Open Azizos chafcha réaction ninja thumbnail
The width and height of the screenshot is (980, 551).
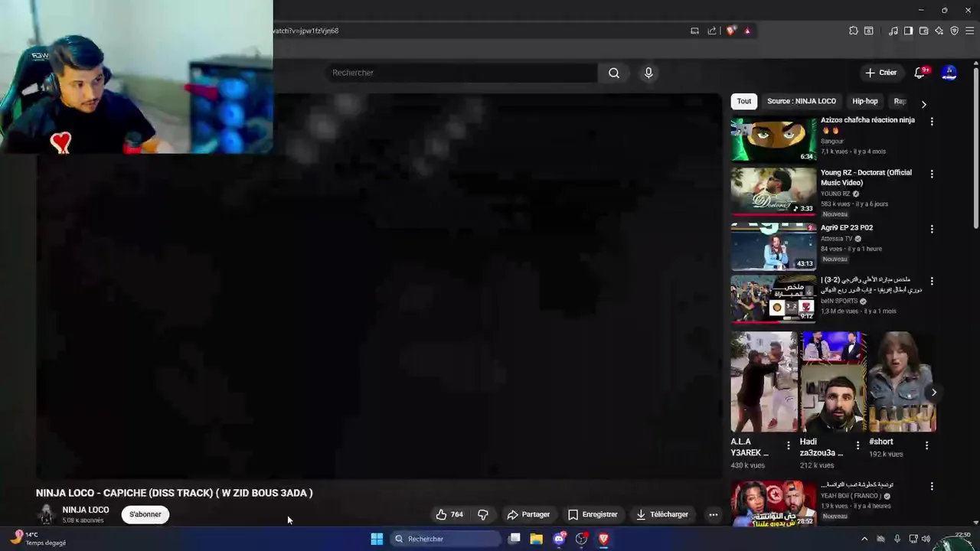773,139
